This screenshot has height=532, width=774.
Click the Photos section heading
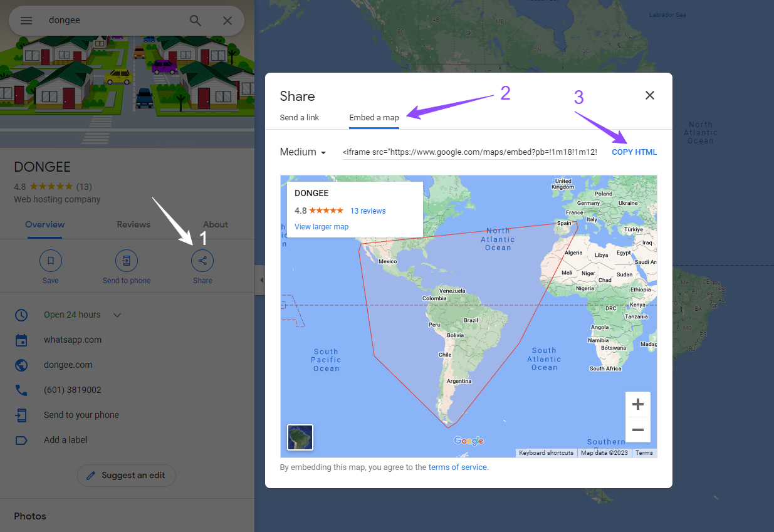coord(30,516)
